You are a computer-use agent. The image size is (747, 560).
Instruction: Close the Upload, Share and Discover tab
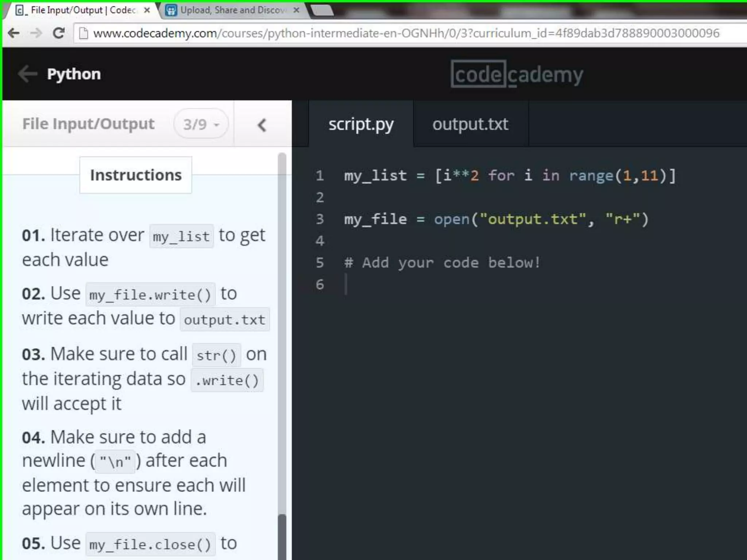click(296, 10)
